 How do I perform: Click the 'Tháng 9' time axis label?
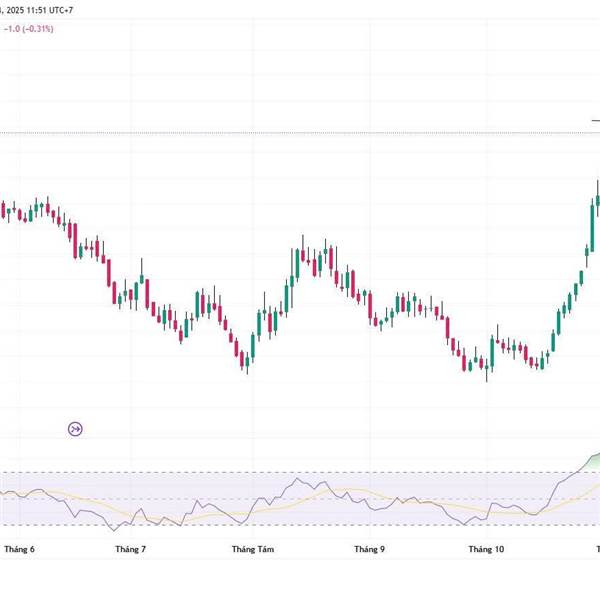[x=370, y=549]
